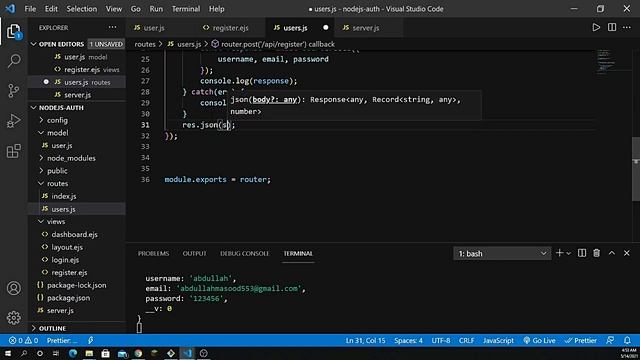
Task: Open the Extensions view icon
Action: [14, 151]
